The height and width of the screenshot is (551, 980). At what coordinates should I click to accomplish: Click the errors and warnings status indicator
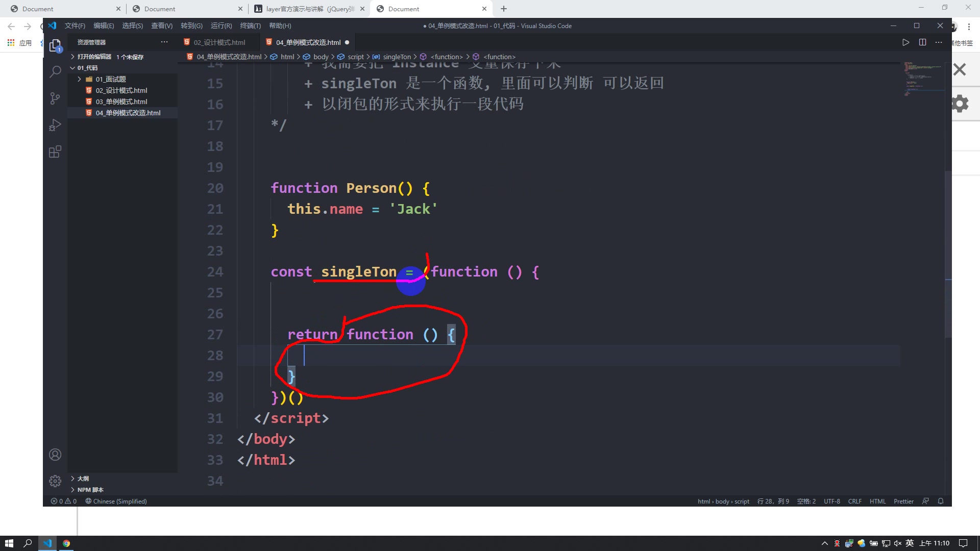click(x=64, y=501)
